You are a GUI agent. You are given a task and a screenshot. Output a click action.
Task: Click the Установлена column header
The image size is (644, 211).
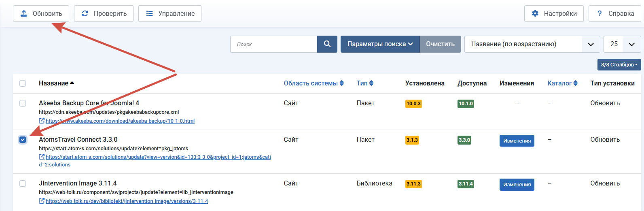(425, 83)
